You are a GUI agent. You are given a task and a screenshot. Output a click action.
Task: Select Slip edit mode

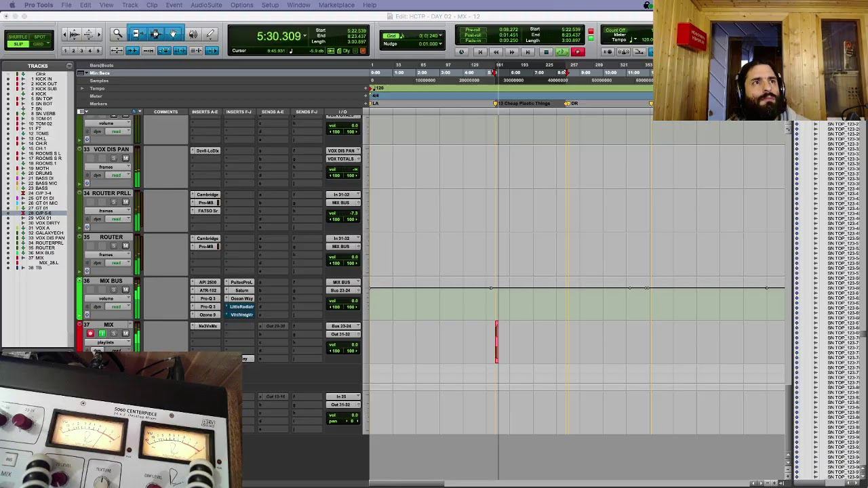click(x=18, y=44)
